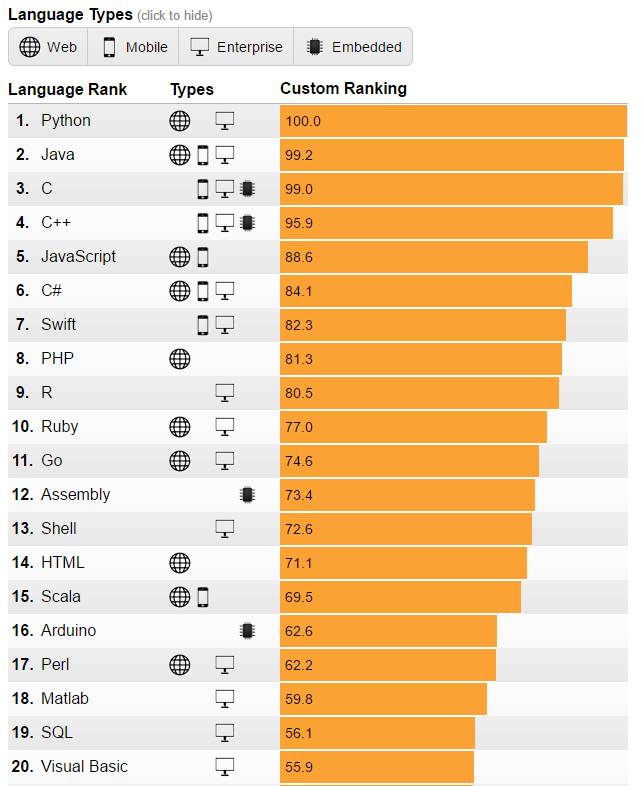Toggle the Enterprise language type filter
This screenshot has height=786, width=641.
pyautogui.click(x=237, y=47)
